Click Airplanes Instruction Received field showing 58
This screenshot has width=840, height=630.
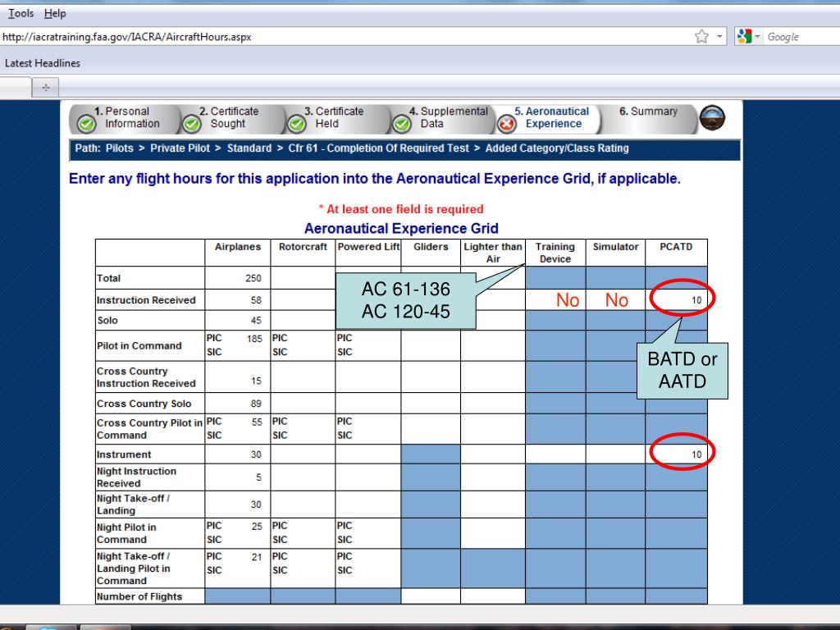pos(238,300)
